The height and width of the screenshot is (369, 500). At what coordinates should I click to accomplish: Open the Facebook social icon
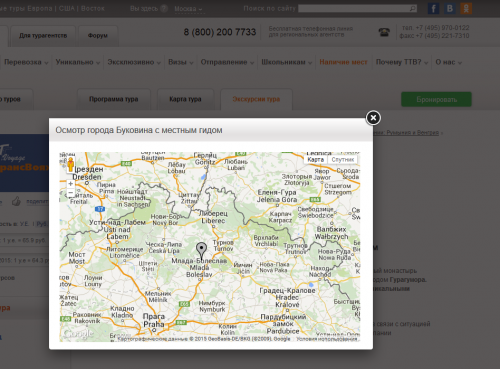[433, 8]
